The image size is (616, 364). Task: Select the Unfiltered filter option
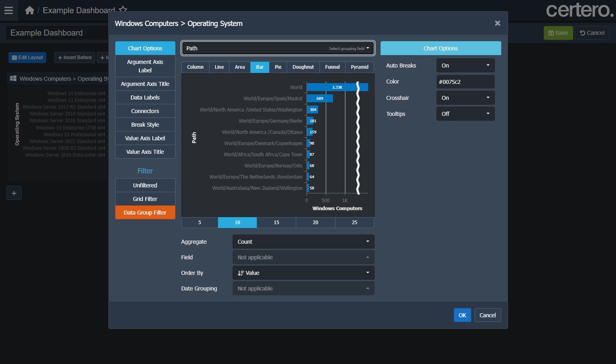click(145, 185)
